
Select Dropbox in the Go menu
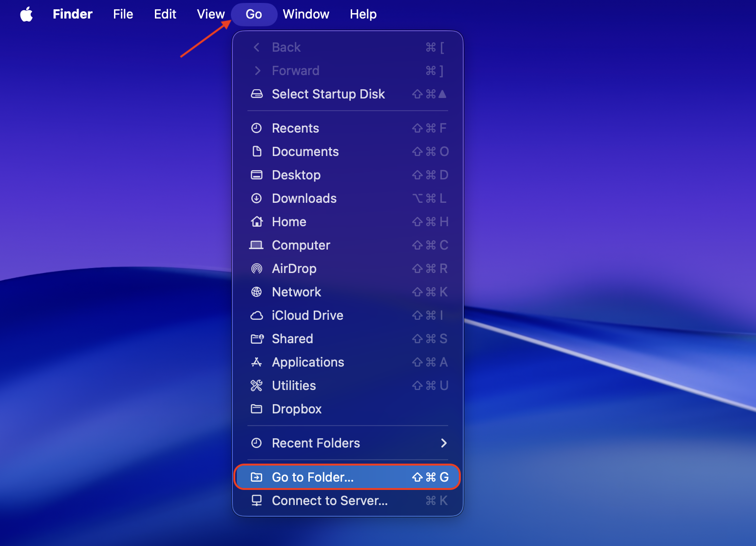pyautogui.click(x=348, y=409)
